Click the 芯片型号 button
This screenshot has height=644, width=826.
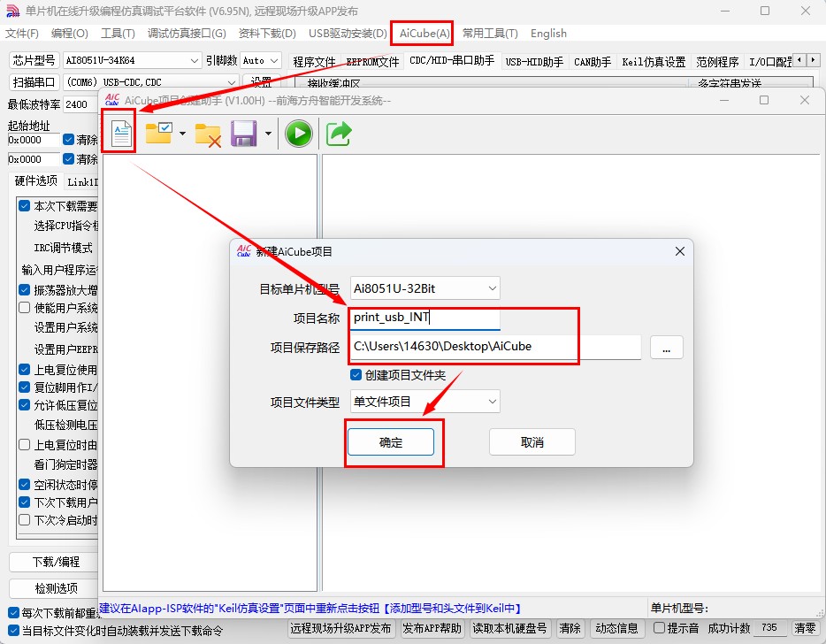point(34,60)
